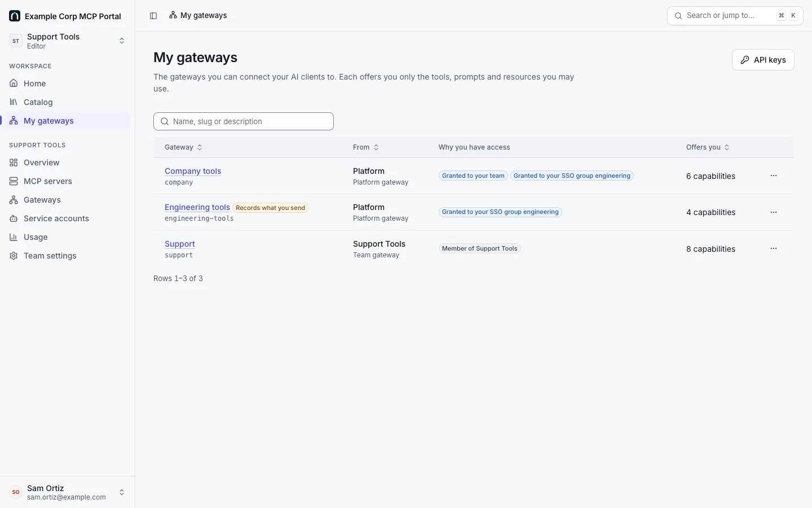Click the gateways icon in the breadcrumb
This screenshot has width=812, height=508.
pyautogui.click(x=173, y=15)
